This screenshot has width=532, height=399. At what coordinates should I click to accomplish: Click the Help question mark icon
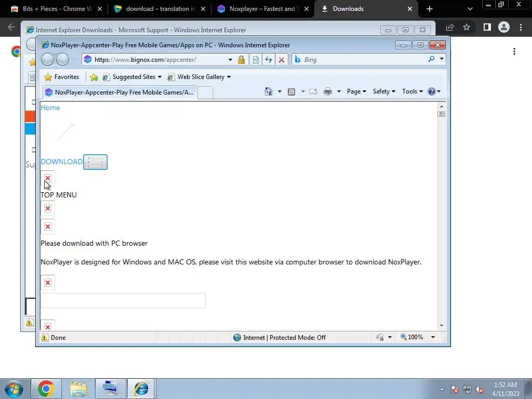pyautogui.click(x=432, y=91)
